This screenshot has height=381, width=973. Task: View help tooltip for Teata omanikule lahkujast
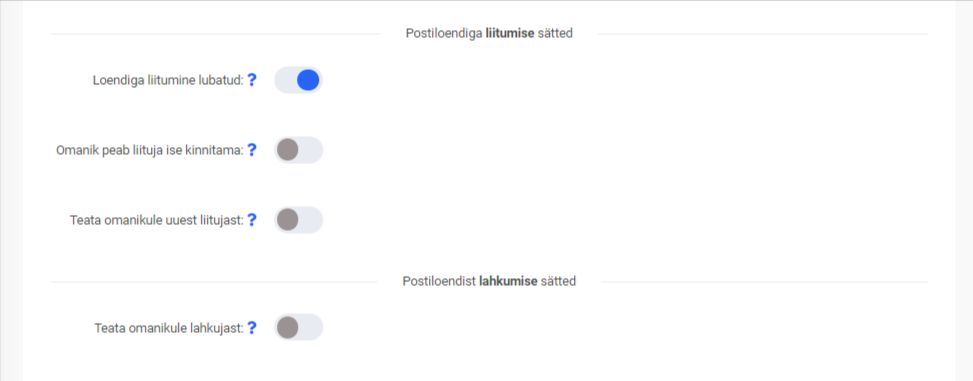[251, 328]
